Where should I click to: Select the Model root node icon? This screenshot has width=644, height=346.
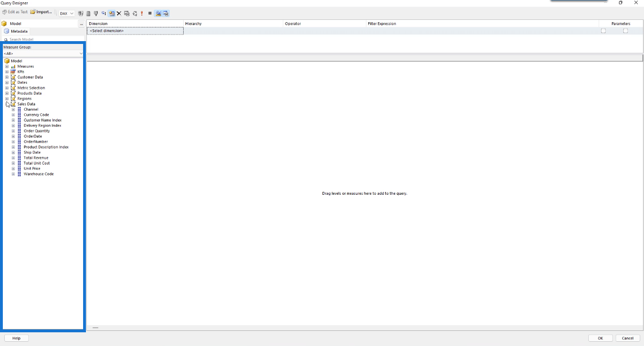[7, 61]
